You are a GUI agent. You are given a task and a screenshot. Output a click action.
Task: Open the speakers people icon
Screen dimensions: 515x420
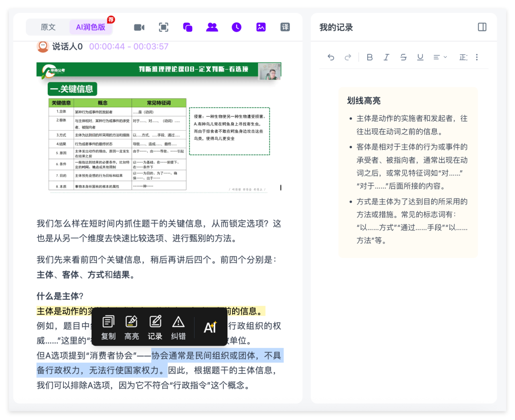pos(212,27)
